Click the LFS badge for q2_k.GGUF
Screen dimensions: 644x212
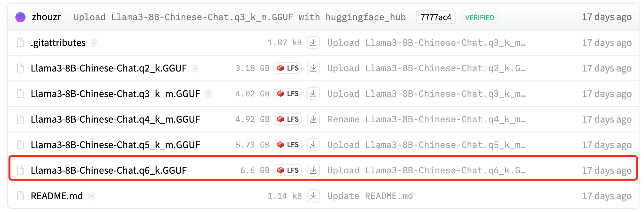coord(288,68)
